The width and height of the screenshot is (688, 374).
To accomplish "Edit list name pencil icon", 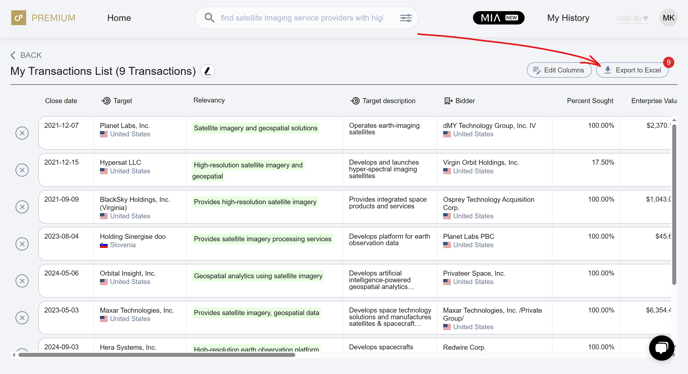I will click(208, 71).
